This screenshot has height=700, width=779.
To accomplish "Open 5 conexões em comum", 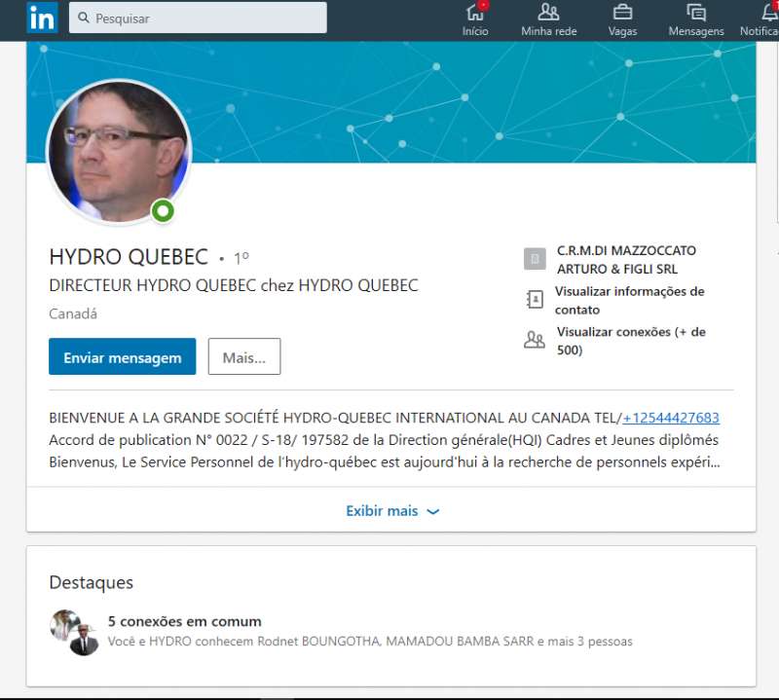I will 184,621.
